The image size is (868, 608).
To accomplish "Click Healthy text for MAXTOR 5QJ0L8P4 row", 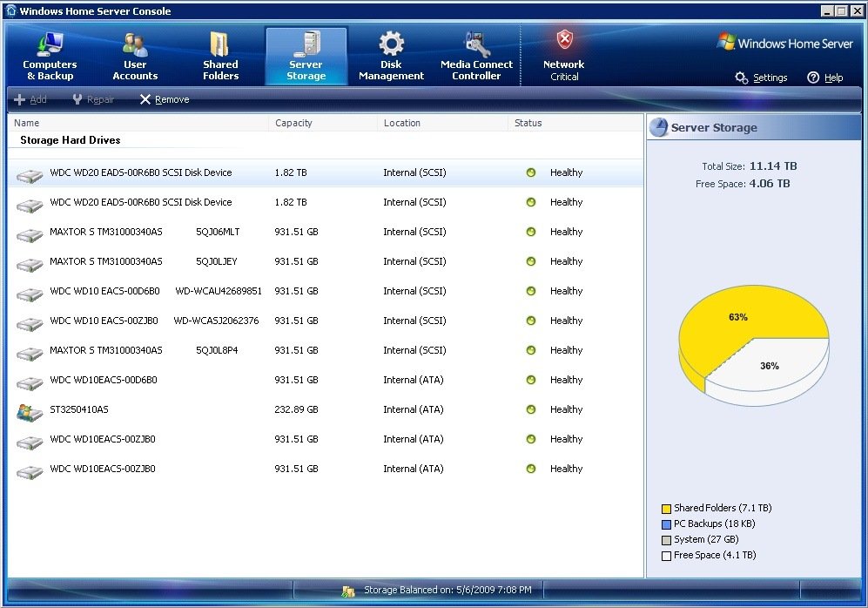I will [x=566, y=350].
